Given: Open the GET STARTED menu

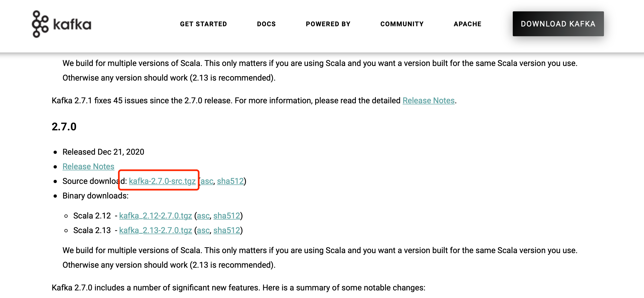Looking at the screenshot, I should click(x=203, y=24).
